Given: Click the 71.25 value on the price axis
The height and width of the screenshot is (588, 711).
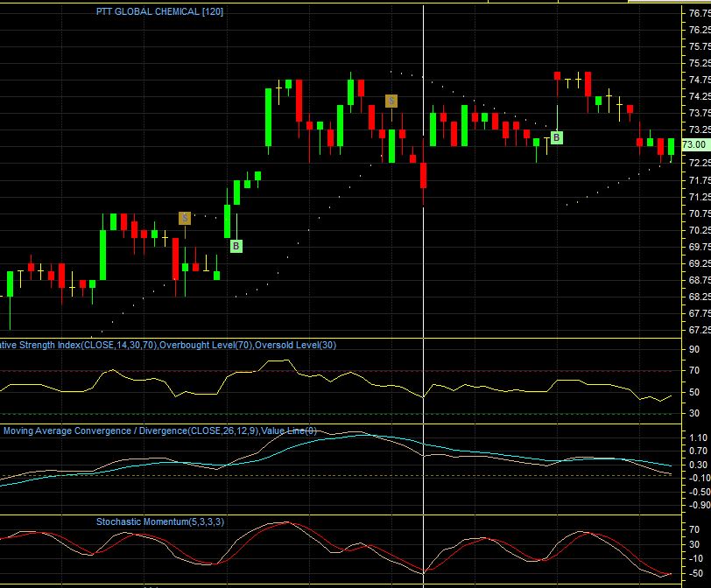Looking at the screenshot, I should [x=700, y=197].
